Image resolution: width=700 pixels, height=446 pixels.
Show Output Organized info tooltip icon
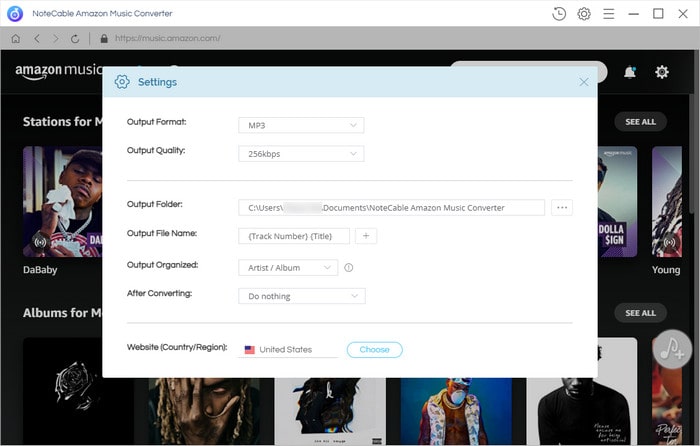pos(349,267)
